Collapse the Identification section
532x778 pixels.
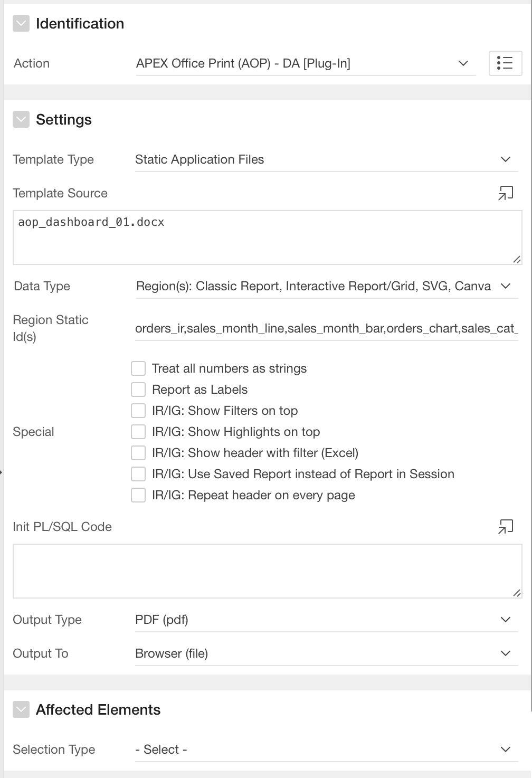click(21, 24)
